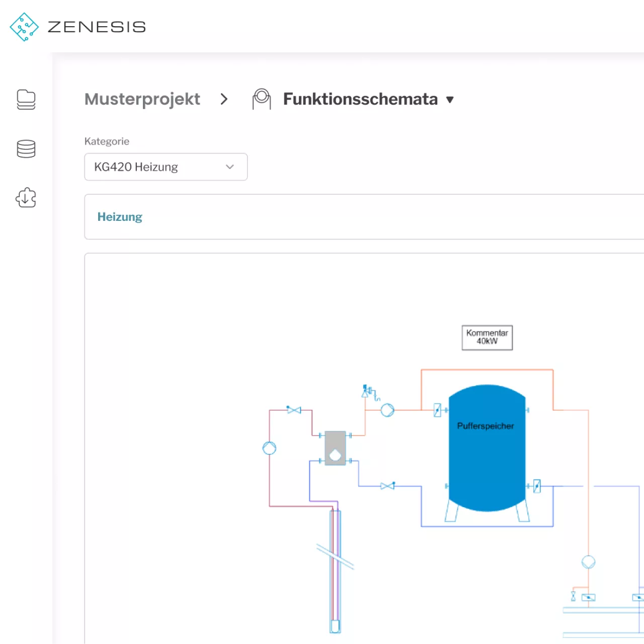
Task: Click the puzzle download icon in sidebar
Action: [x=26, y=198]
